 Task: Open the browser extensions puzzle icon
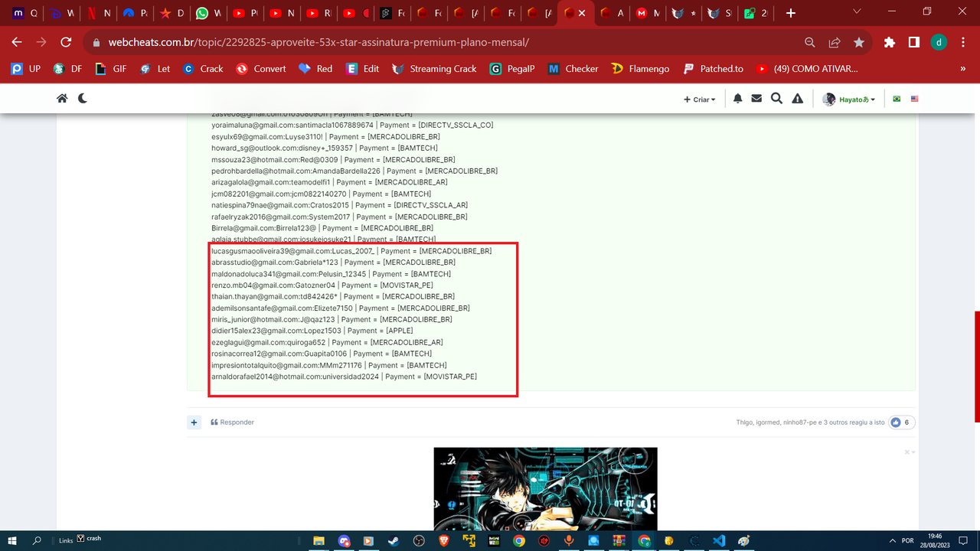[x=889, y=43]
